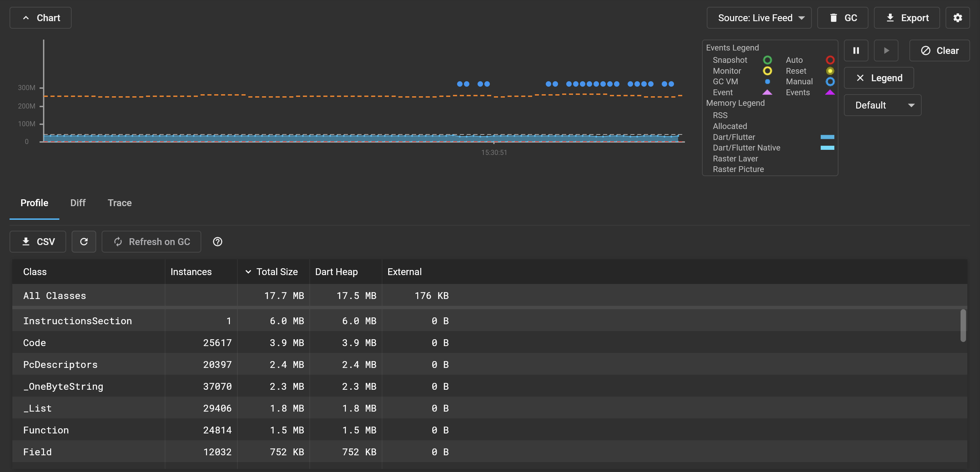Click the sync icon on Refresh on GC
This screenshot has width=980, height=472.
click(x=118, y=242)
